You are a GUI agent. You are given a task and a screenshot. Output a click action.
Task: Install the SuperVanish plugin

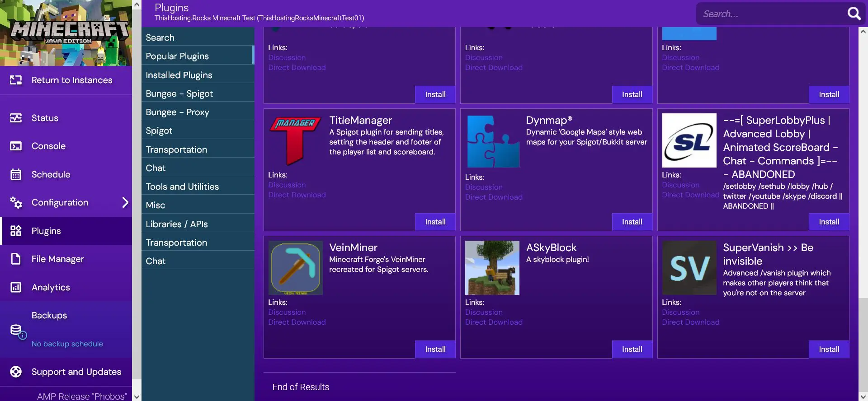pyautogui.click(x=829, y=349)
